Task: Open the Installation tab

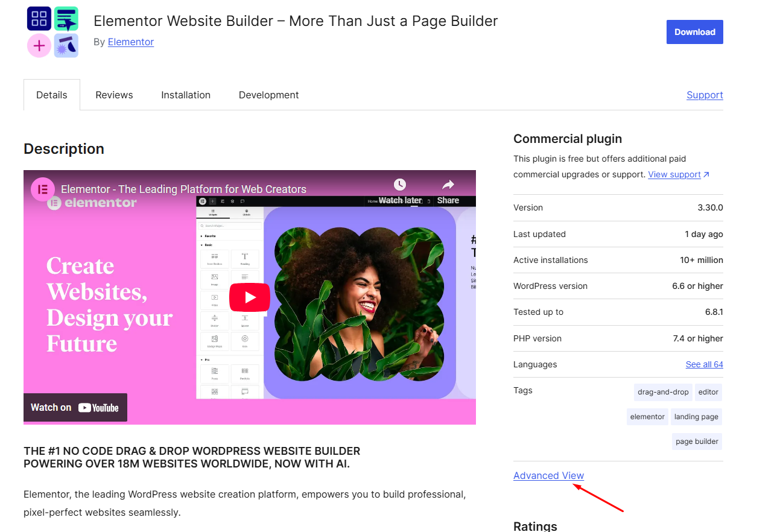Action: pos(186,95)
